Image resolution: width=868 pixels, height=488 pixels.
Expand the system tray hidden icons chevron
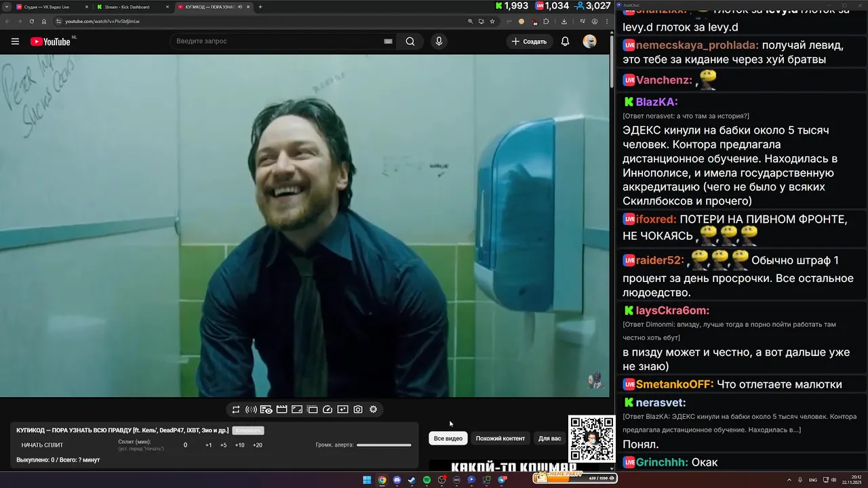click(789, 480)
